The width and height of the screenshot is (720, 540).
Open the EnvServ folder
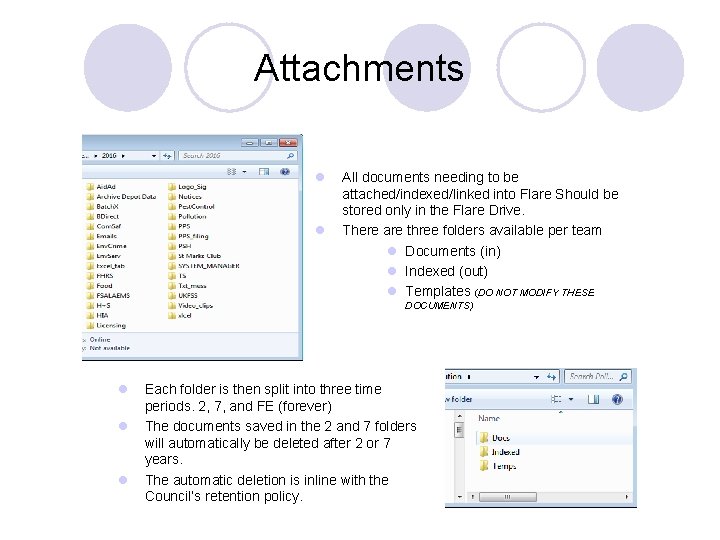(104, 256)
